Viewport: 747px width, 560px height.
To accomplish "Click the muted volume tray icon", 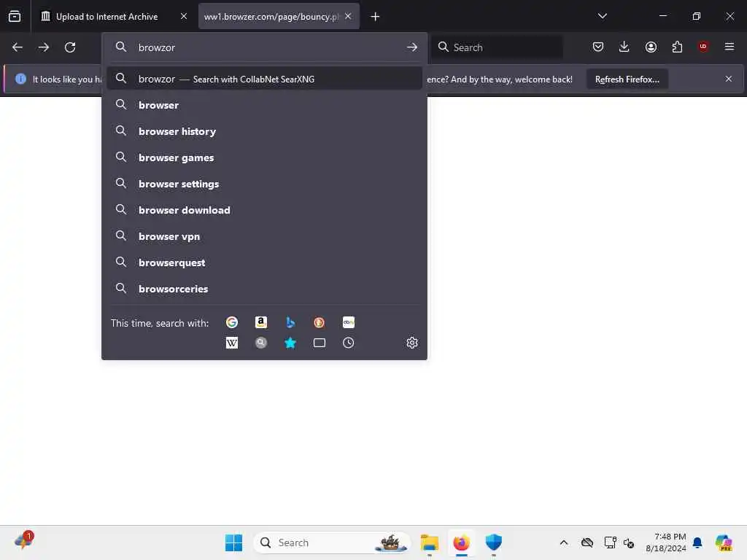I will 629,542.
